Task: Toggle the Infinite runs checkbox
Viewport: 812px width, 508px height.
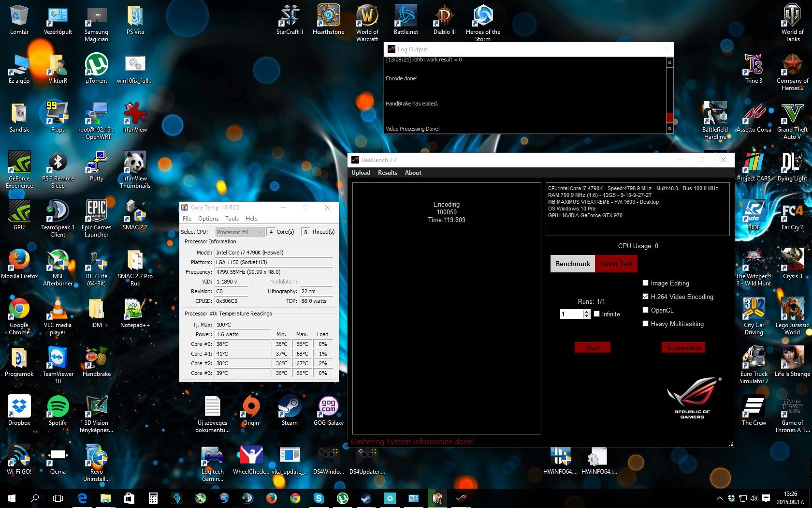Action: tap(597, 314)
